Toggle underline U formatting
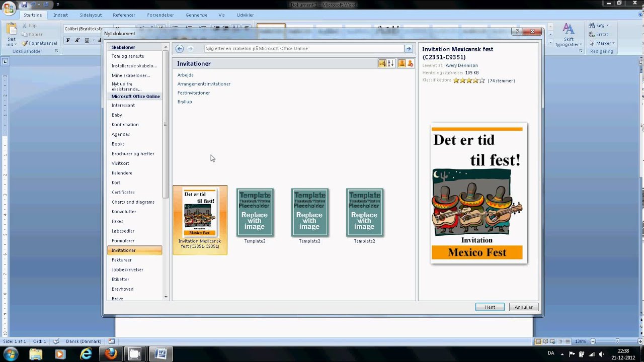 coord(87,40)
